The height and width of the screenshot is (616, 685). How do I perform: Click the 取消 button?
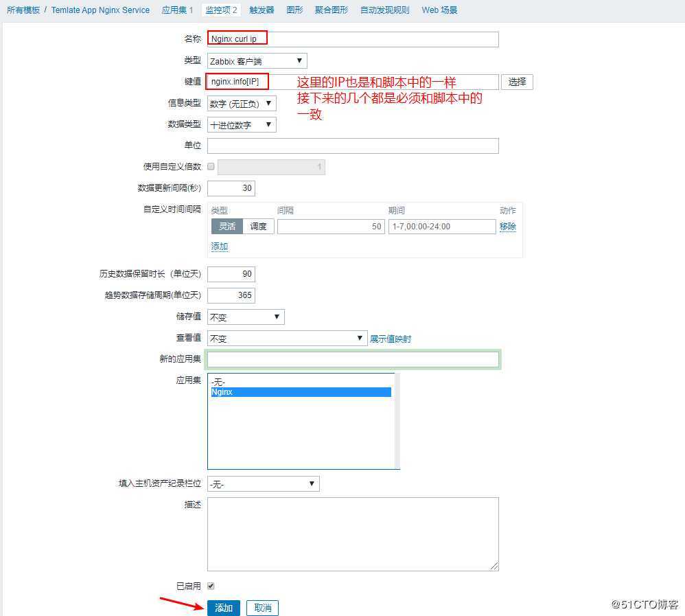tap(262, 608)
